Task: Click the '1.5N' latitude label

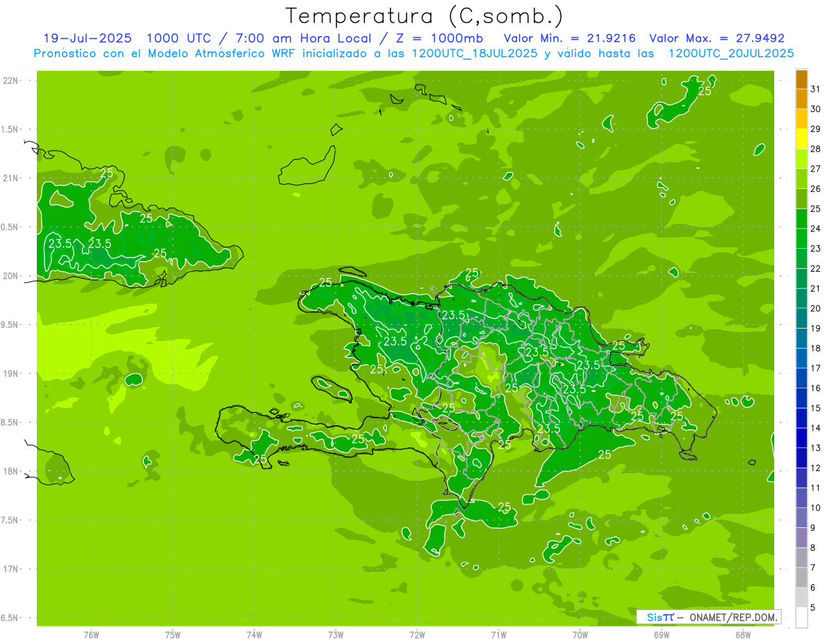Action: [x=10, y=129]
